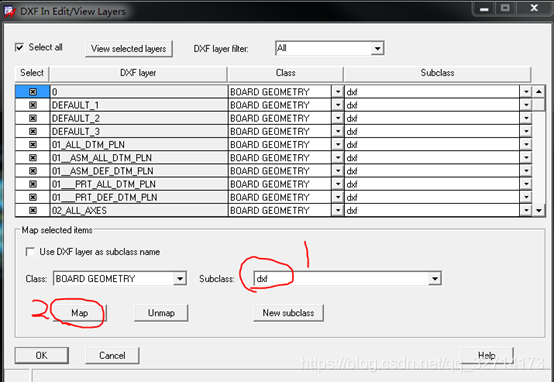Viewport: 554px width, 382px height.
Task: Click the layer list scrollbar thumb
Action: coord(538,105)
